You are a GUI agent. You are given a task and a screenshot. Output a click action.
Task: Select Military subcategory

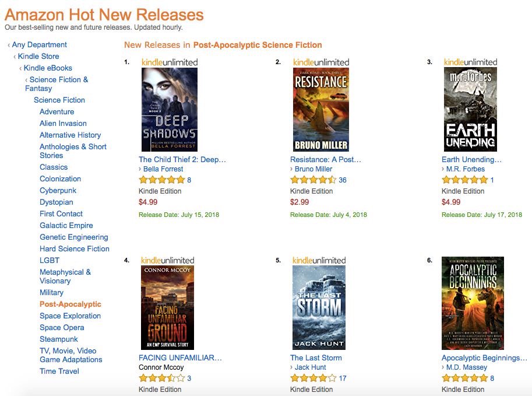tap(52, 292)
